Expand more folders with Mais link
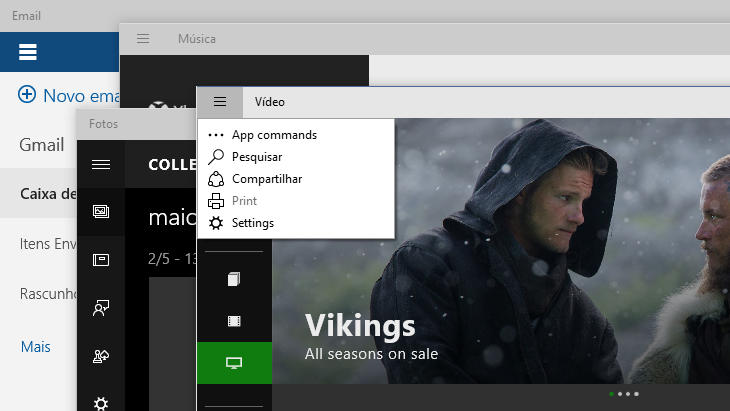730x411 pixels. click(x=36, y=347)
